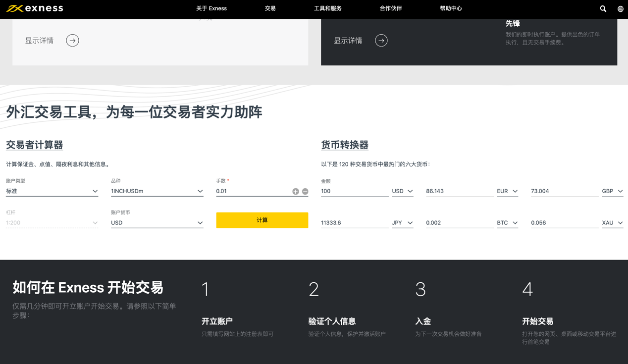The image size is (628, 364).
Task: Click 显示详情 on the light card
Action: coord(39,41)
